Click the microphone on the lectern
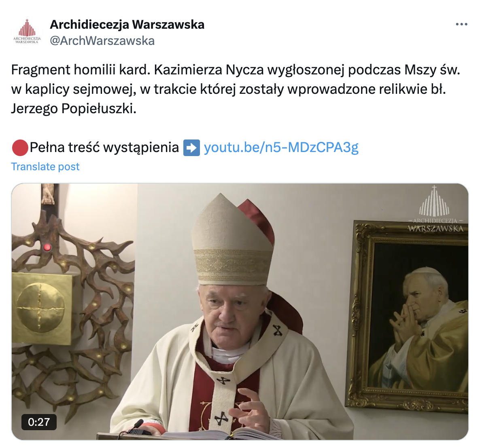 139,427
